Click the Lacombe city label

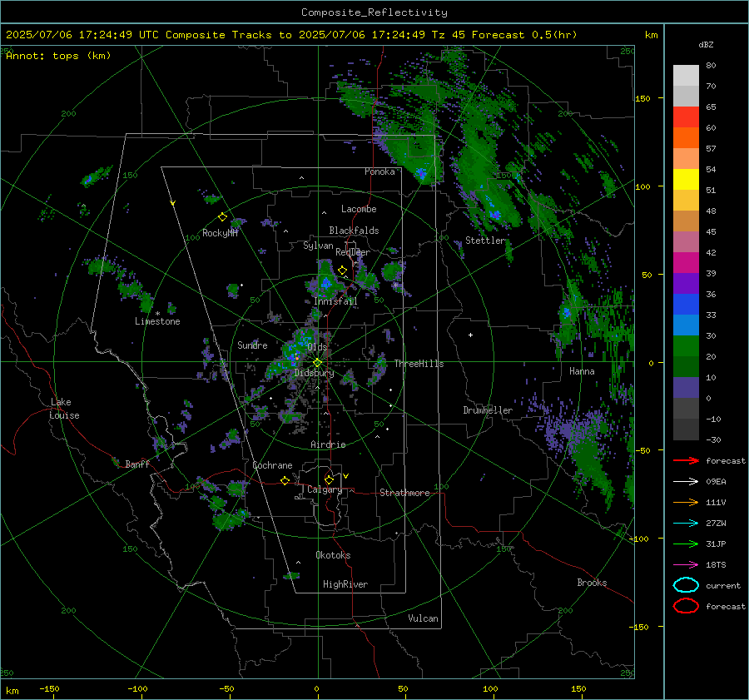tap(359, 209)
